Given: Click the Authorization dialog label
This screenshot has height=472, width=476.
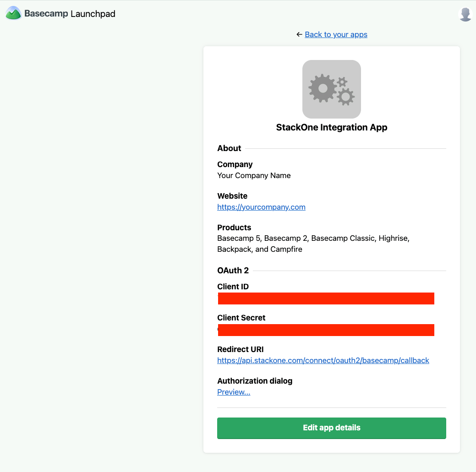Looking at the screenshot, I should coord(255,381).
